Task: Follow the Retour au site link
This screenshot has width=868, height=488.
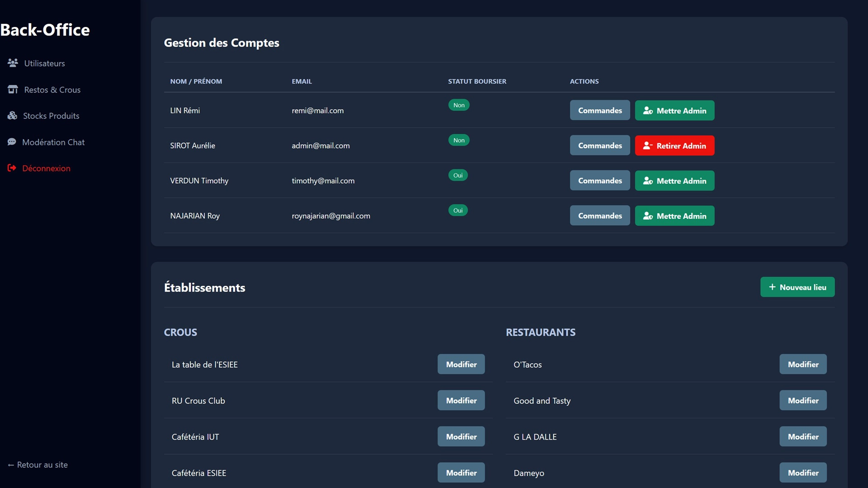Action: [x=38, y=465]
